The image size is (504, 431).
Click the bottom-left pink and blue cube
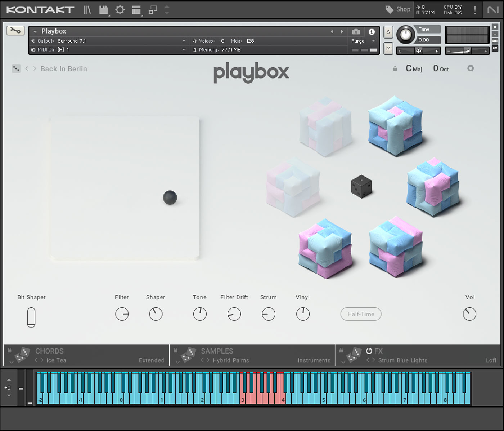(325, 249)
